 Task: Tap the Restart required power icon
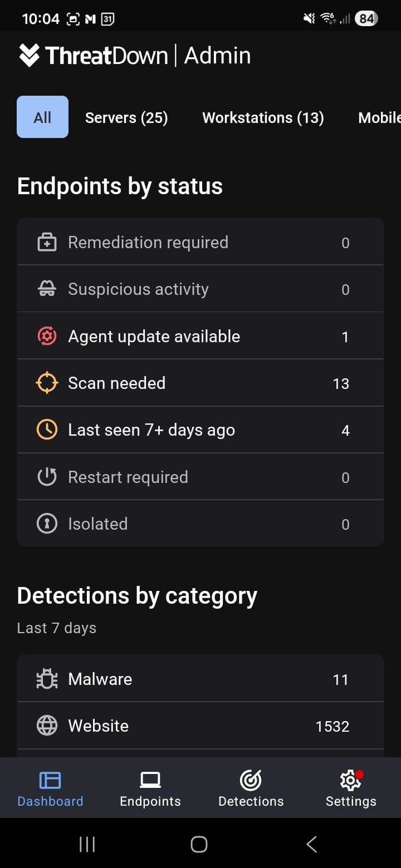47,477
